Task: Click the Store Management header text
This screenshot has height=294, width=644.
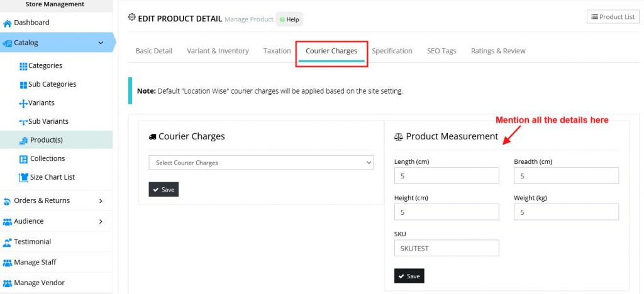Action: pyautogui.click(x=55, y=4)
